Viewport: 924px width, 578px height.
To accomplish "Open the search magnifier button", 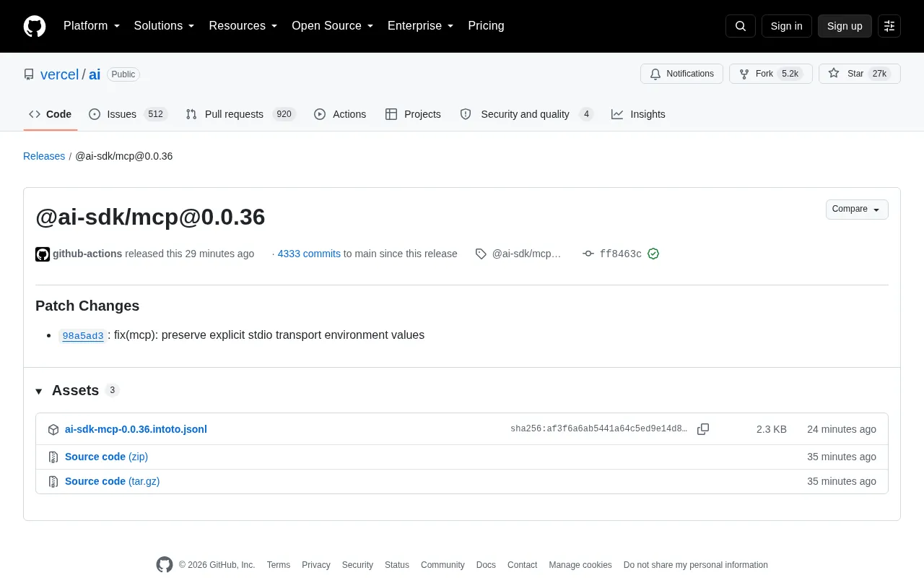I will coord(741,26).
